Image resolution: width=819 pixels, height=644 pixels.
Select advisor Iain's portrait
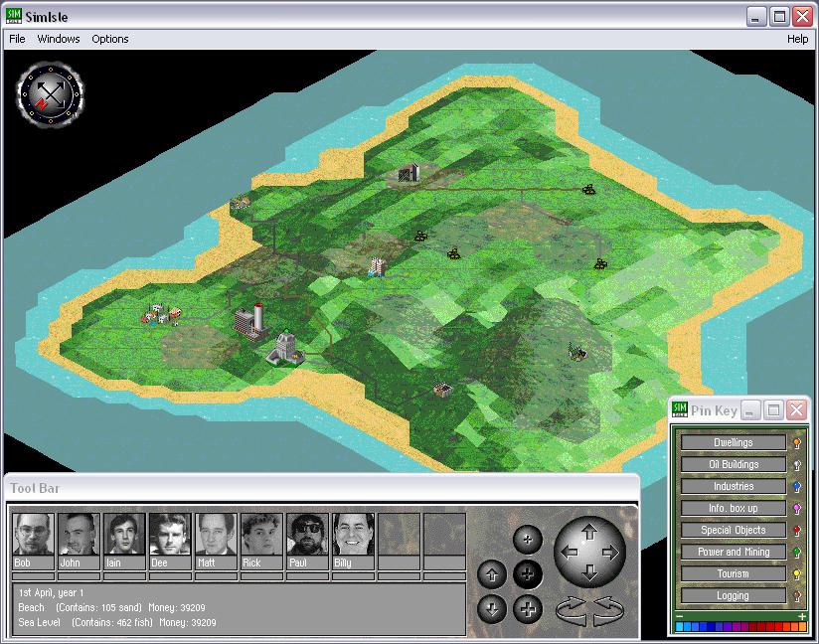(x=124, y=535)
